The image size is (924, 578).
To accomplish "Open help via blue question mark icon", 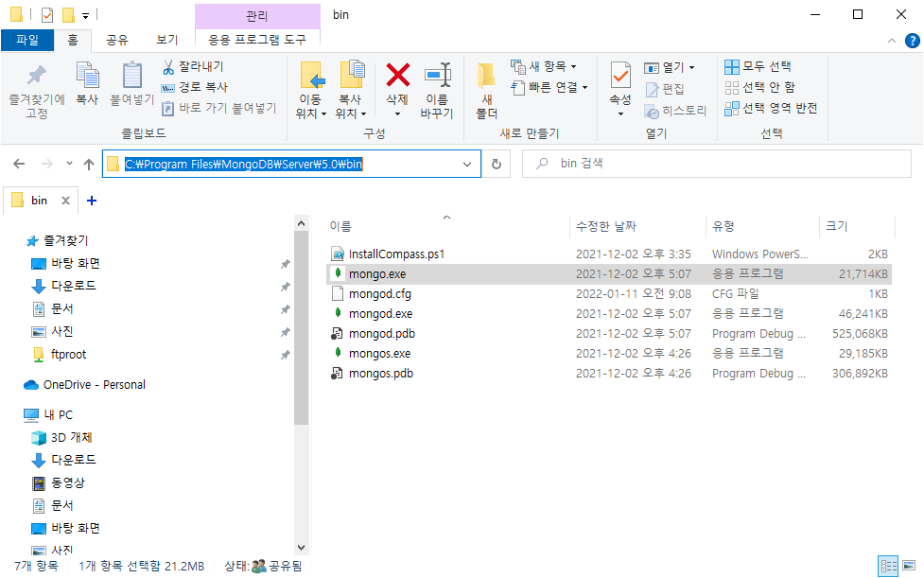I will [913, 41].
